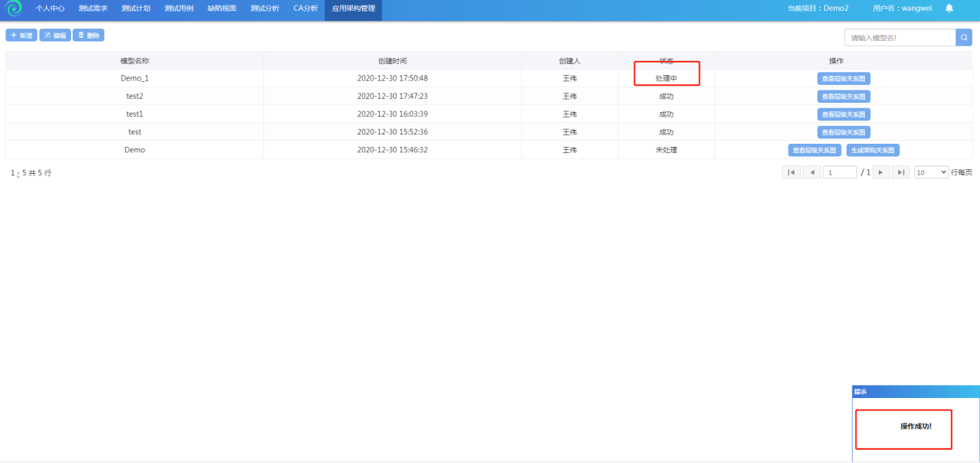
Task: Click 查看层级关系图 for test2 row
Action: coord(843,97)
